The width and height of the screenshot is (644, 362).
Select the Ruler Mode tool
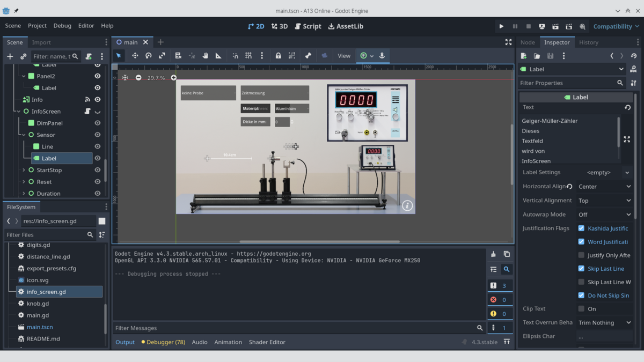(218, 56)
